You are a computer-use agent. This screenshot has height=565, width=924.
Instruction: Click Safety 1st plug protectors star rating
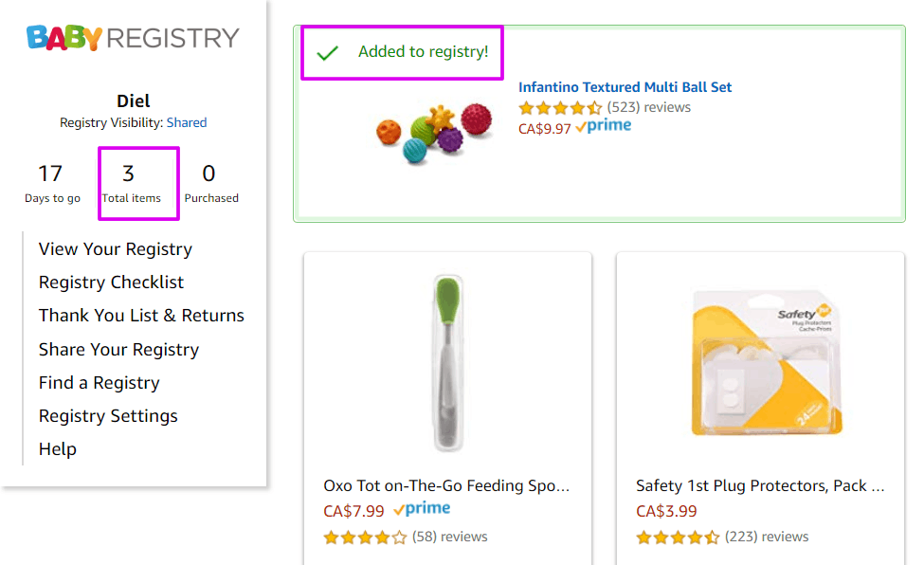point(678,538)
